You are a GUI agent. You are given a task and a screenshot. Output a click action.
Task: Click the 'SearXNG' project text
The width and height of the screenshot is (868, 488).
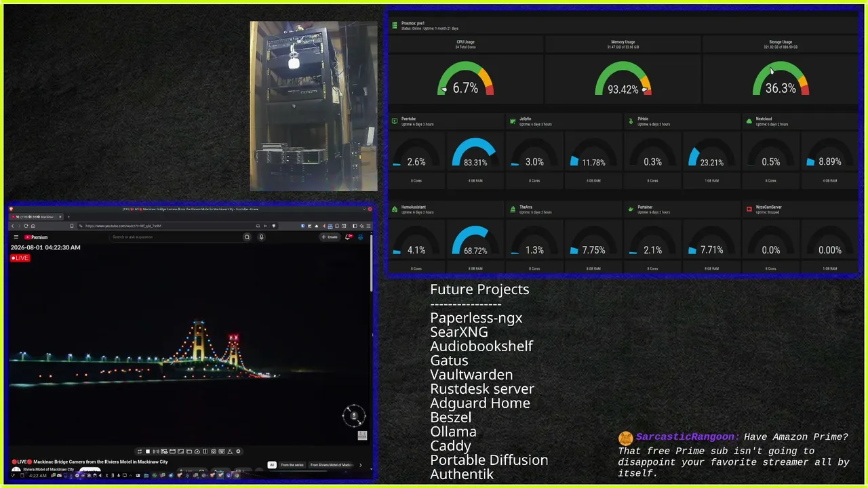tap(459, 332)
